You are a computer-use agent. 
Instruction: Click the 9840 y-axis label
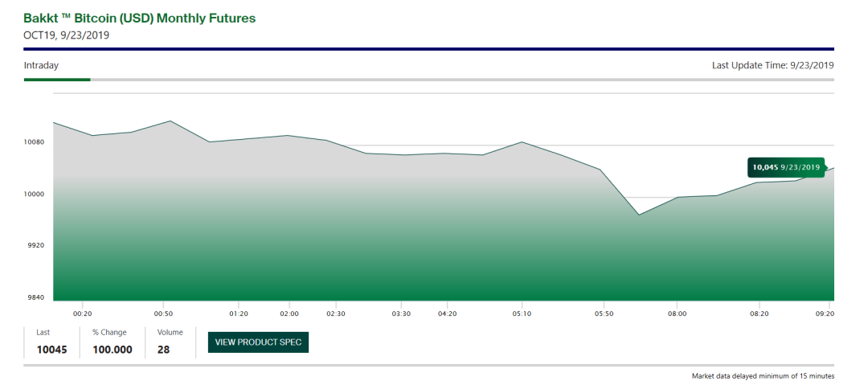(x=35, y=297)
